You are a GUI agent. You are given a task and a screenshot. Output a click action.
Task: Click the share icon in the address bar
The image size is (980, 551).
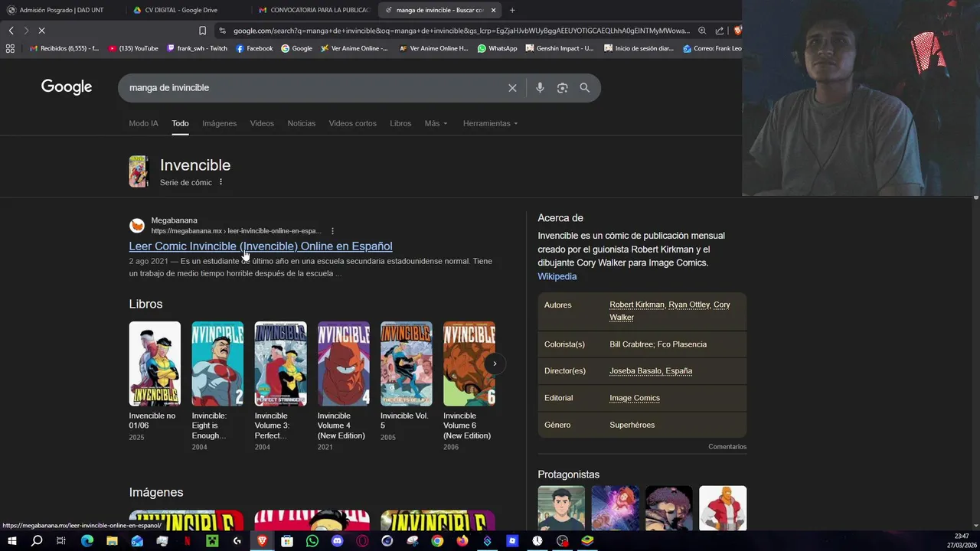click(x=720, y=31)
